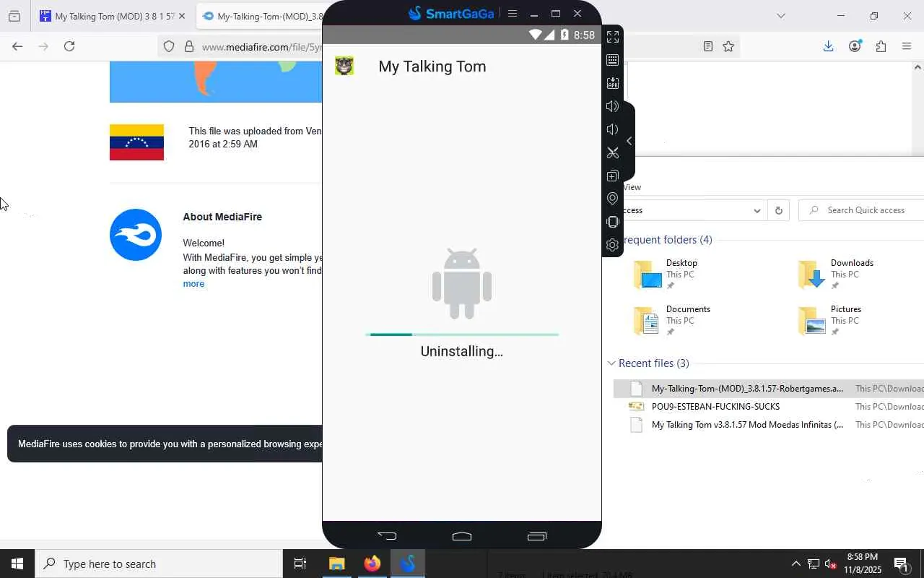Click the shake device icon in SmartGaGa sidebar
Viewport: 924px width, 578px height.
tap(613, 222)
